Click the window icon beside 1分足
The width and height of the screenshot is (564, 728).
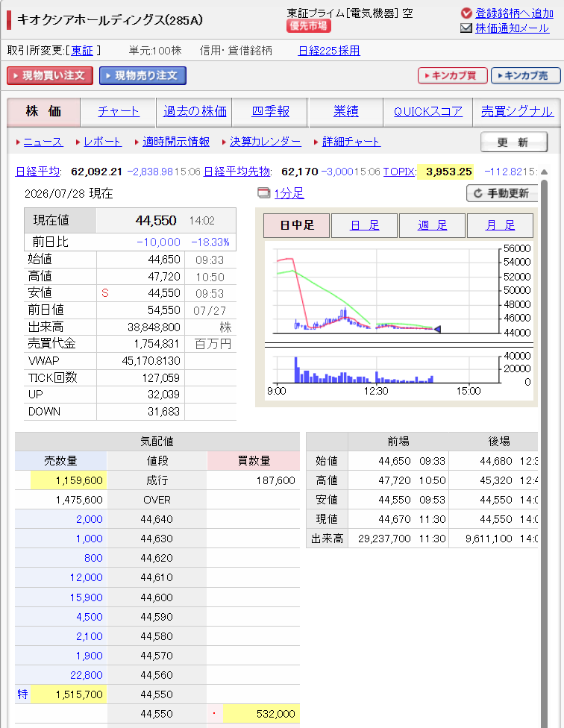click(x=263, y=192)
